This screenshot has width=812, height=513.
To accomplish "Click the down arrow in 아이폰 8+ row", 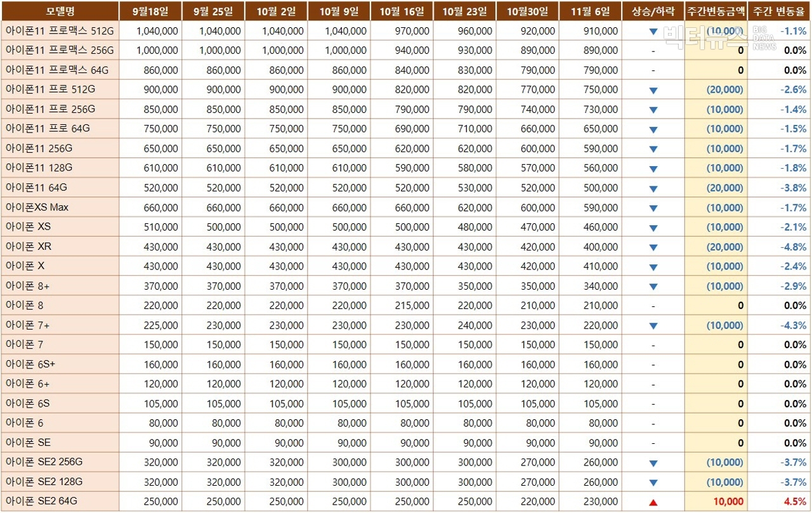I will coord(653,287).
